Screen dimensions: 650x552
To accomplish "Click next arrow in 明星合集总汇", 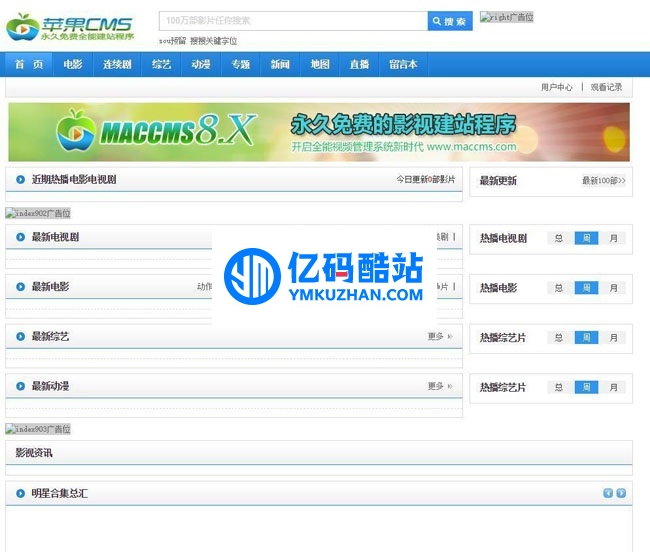I will (x=621, y=493).
